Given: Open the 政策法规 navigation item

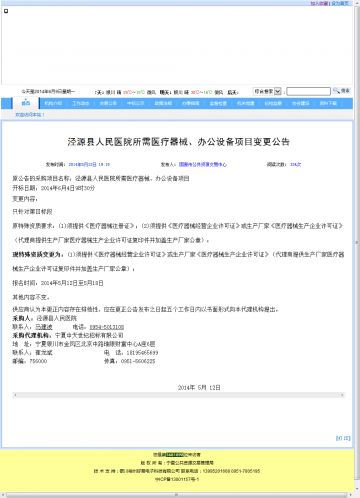Looking at the screenshot, I should pyautogui.click(x=163, y=103).
